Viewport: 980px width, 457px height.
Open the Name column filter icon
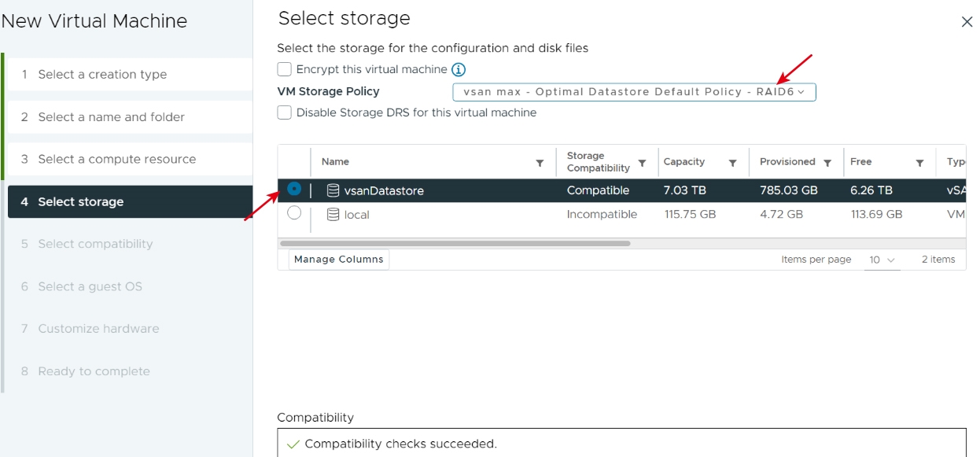(540, 163)
